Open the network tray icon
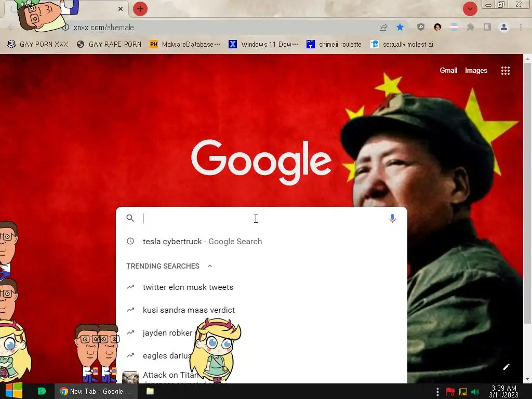Viewport: 532px width, 399px height. pyautogui.click(x=463, y=392)
